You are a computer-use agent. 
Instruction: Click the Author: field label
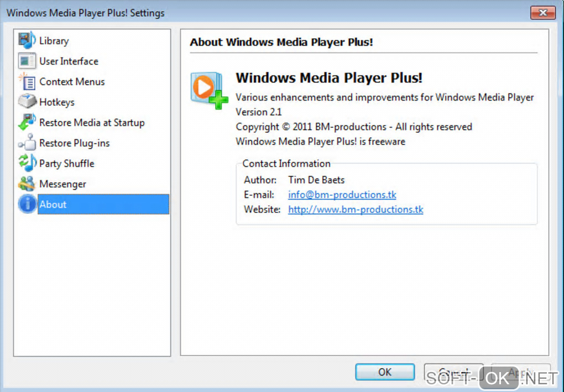tap(260, 180)
